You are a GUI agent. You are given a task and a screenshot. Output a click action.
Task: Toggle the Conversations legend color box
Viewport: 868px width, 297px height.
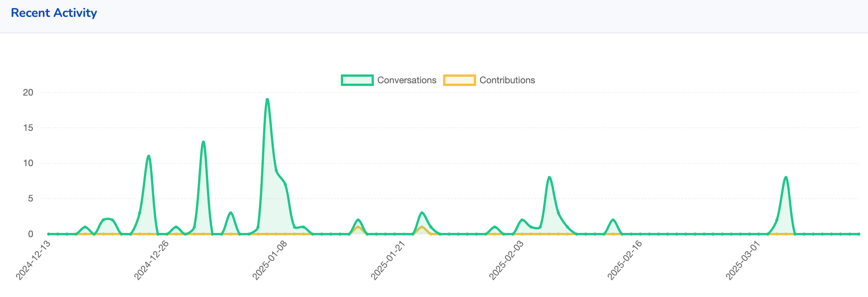click(x=357, y=80)
